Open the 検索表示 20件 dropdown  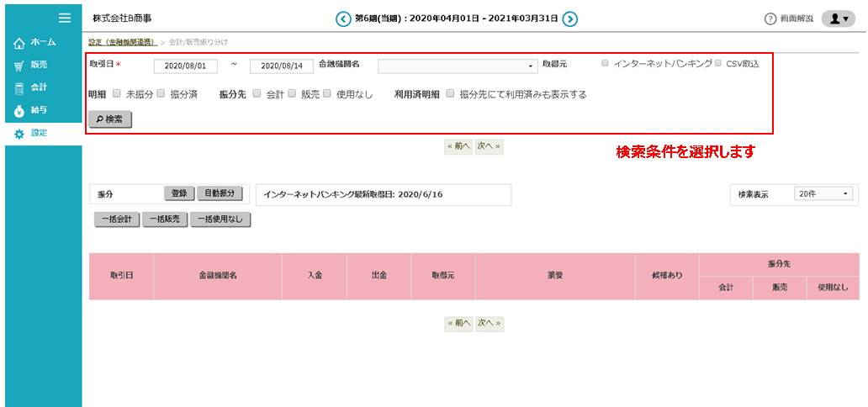pyautogui.click(x=823, y=194)
